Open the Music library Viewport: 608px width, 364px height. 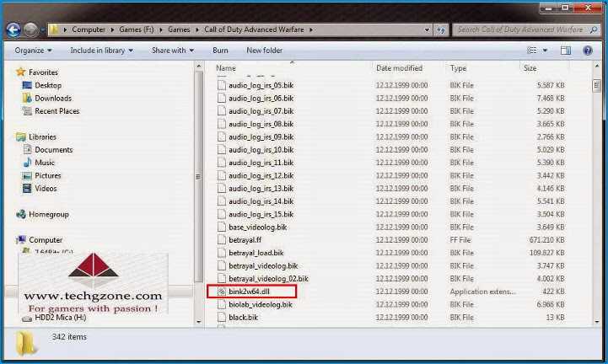[44, 163]
